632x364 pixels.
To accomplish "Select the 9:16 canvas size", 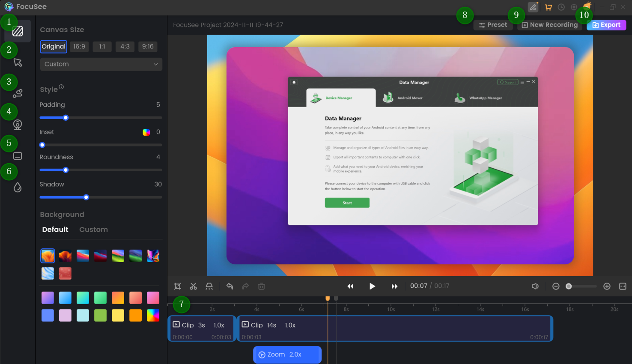I will [148, 46].
